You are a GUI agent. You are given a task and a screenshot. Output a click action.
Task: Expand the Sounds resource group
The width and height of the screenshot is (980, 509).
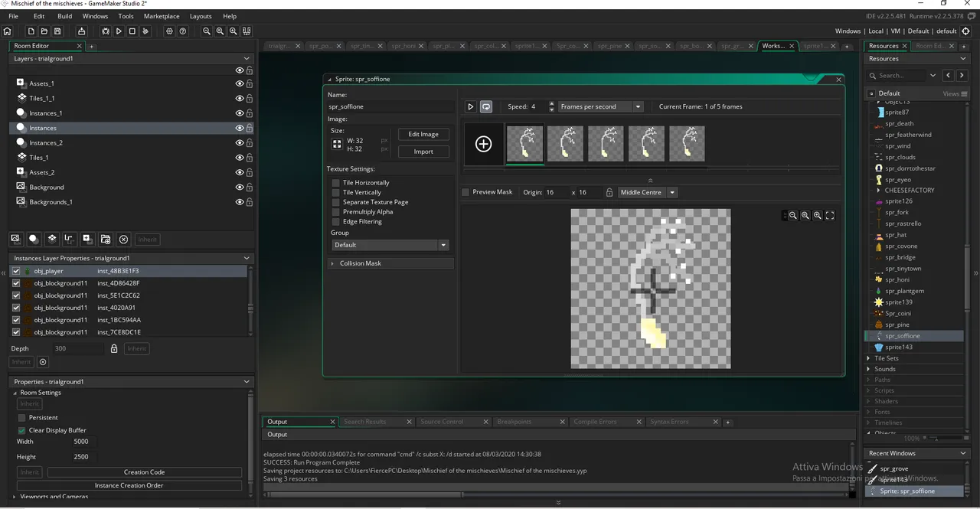click(x=869, y=369)
